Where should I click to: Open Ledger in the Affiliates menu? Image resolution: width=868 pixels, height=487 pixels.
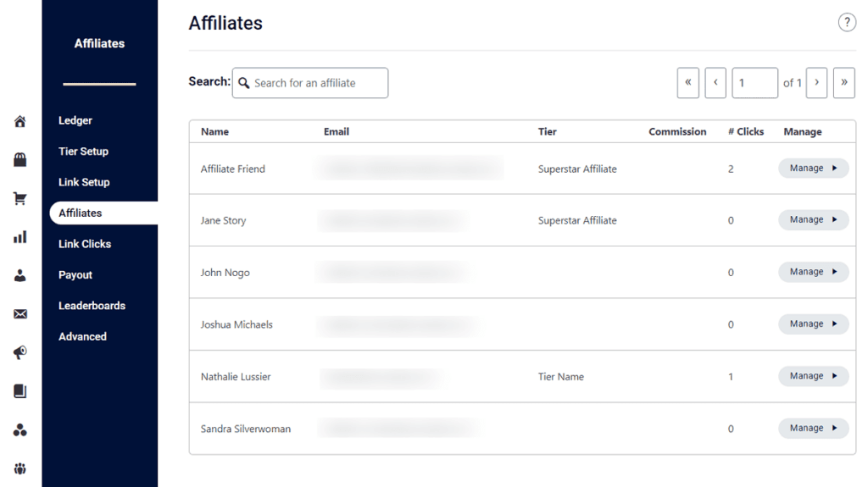tap(75, 120)
